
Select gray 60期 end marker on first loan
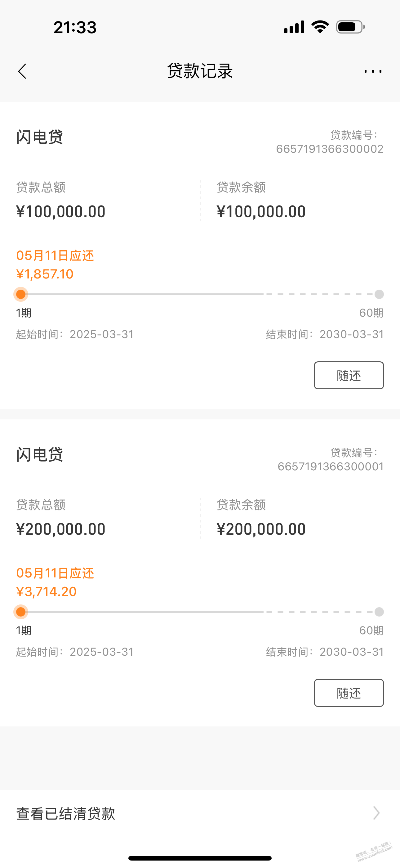379,294
